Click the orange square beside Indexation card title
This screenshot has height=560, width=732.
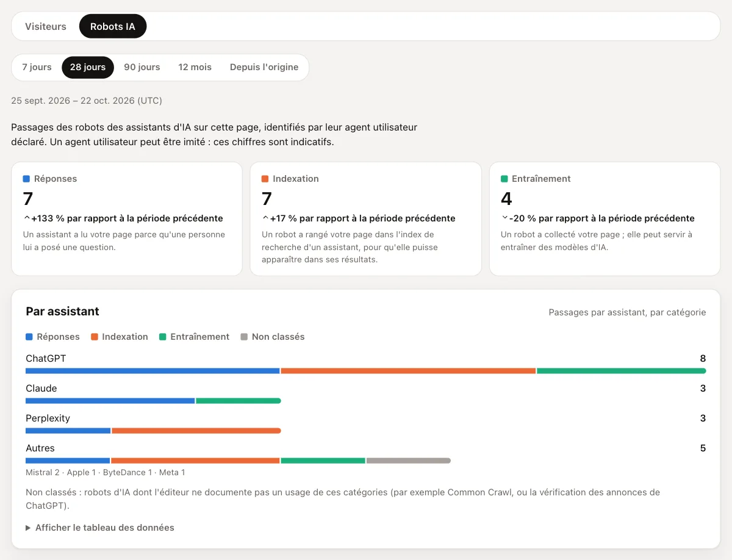[x=265, y=179]
